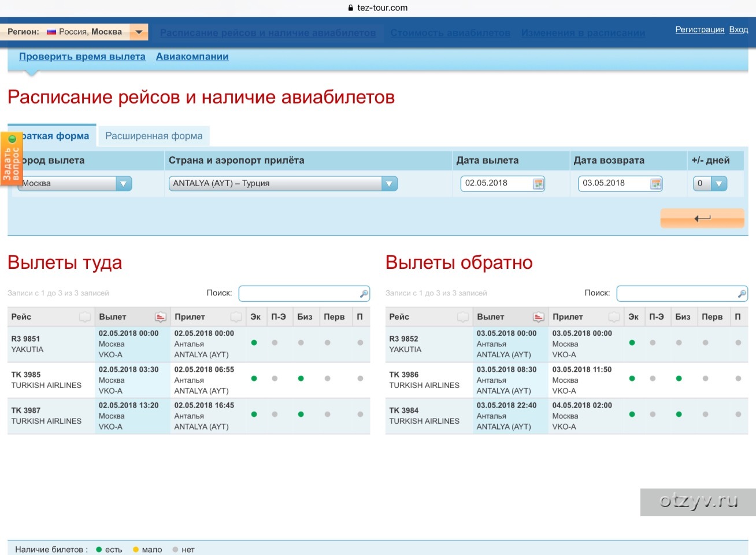Click green economy dot for flight R3 9851
Viewport: 756px width, 555px height.
point(254,343)
